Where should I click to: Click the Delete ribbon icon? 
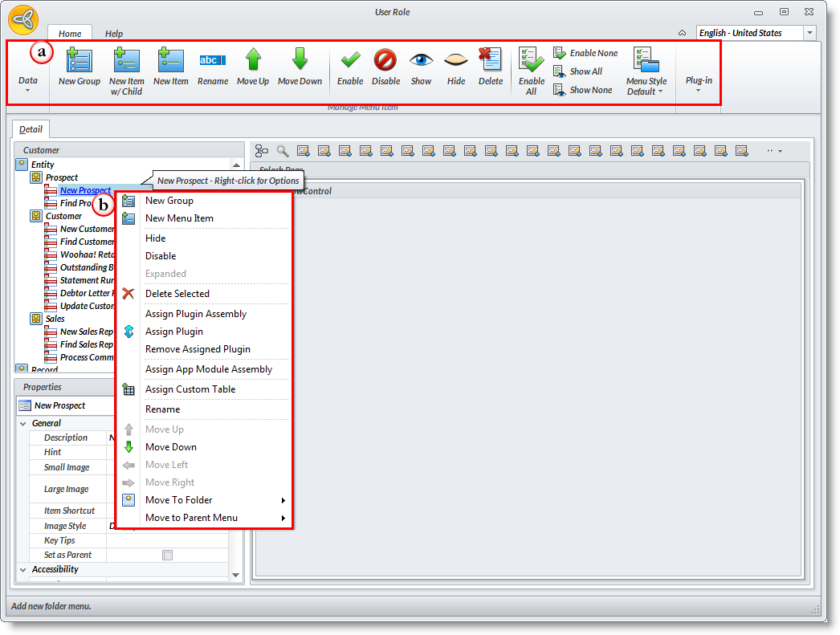coord(490,61)
